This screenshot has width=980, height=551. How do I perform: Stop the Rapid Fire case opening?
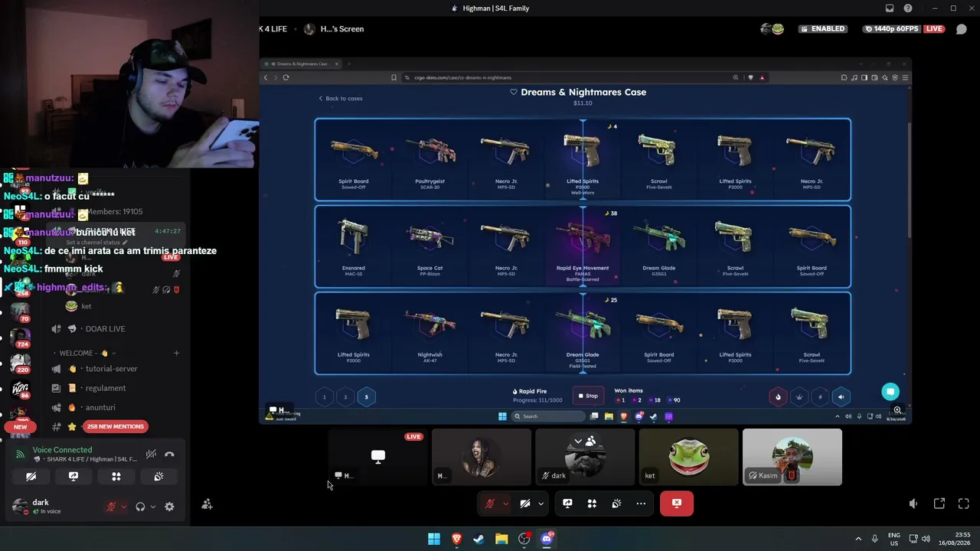point(588,396)
